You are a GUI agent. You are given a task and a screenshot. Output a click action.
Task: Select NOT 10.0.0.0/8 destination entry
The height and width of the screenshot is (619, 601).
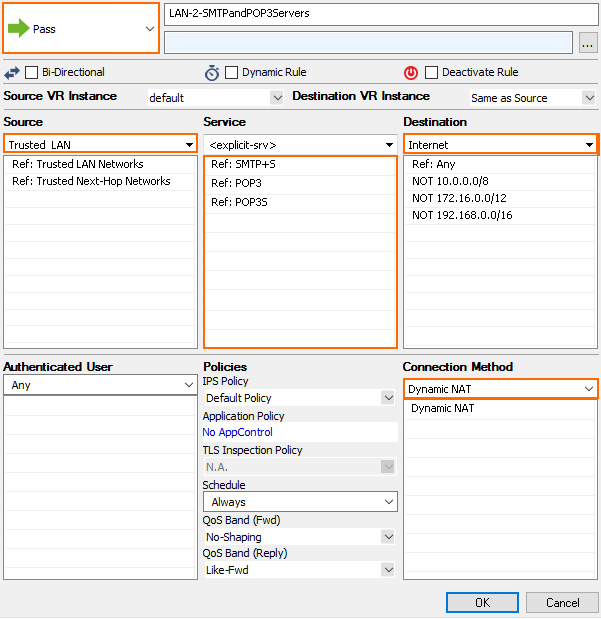[x=500, y=181]
